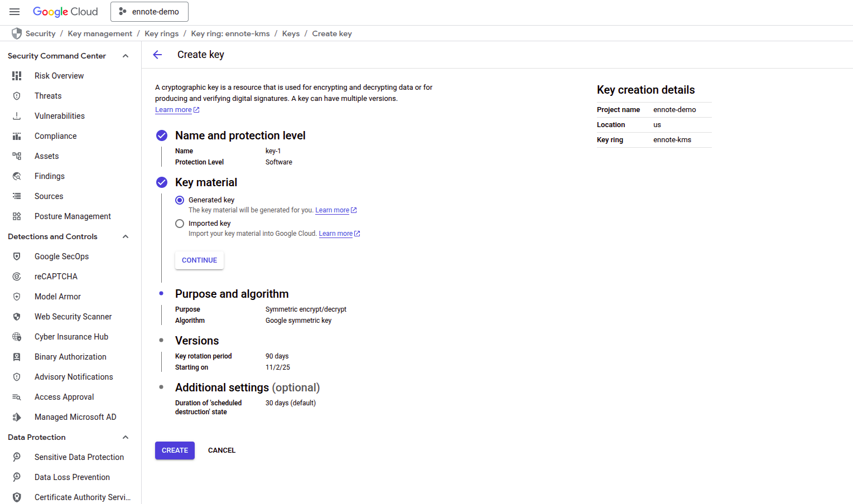The height and width of the screenshot is (504, 853).
Task: Expand the Name and protection level step
Action: coord(240,135)
